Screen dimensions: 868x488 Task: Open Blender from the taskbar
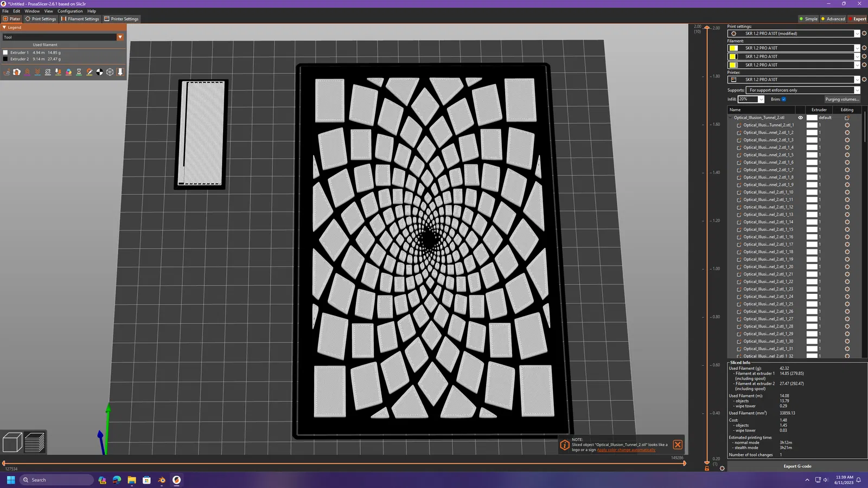162,480
